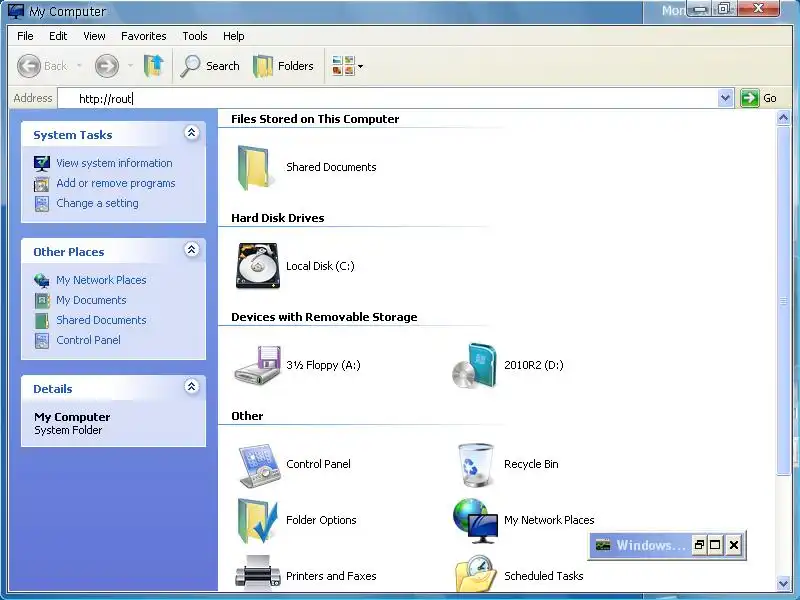The image size is (800, 600).
Task: Open Shared Documents sidebar link
Action: [101, 320]
